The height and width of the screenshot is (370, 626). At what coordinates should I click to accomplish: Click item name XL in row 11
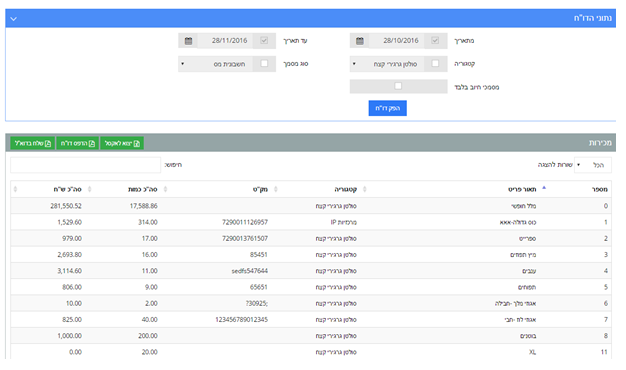pos(532,352)
